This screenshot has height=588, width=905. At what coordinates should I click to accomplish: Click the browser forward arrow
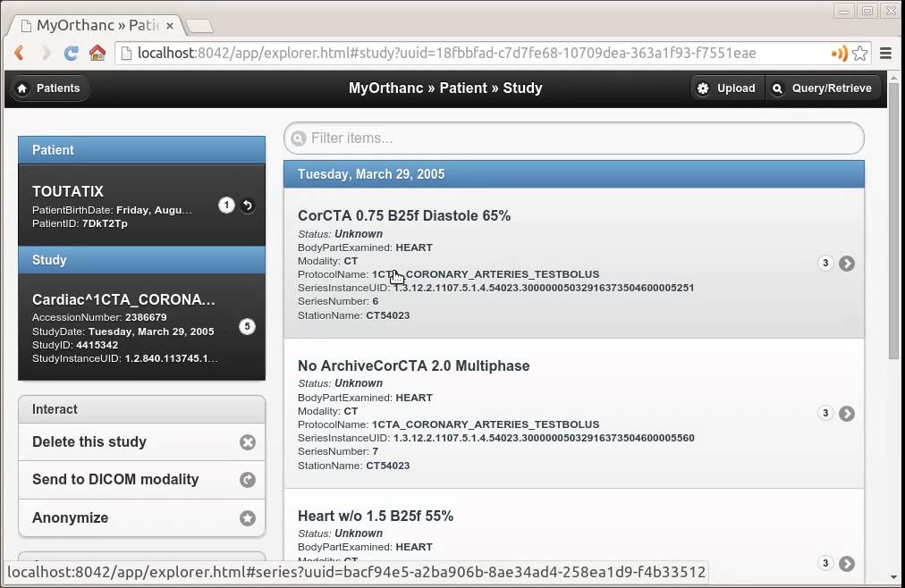click(x=46, y=53)
